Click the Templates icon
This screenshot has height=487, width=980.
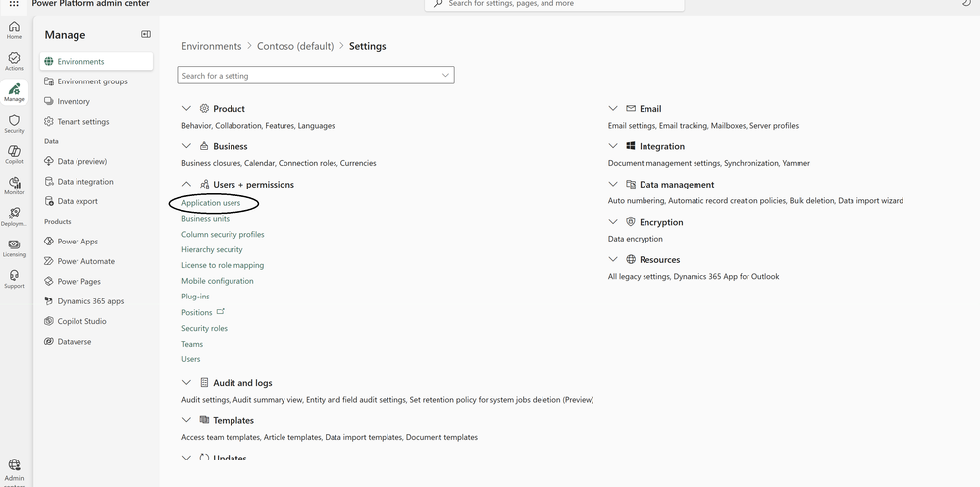pyautogui.click(x=204, y=420)
